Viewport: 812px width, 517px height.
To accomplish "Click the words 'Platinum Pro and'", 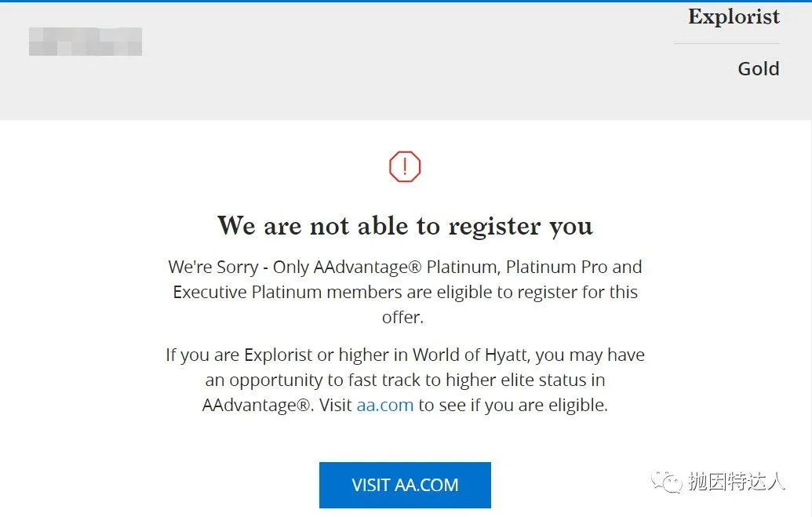I will tap(573, 267).
